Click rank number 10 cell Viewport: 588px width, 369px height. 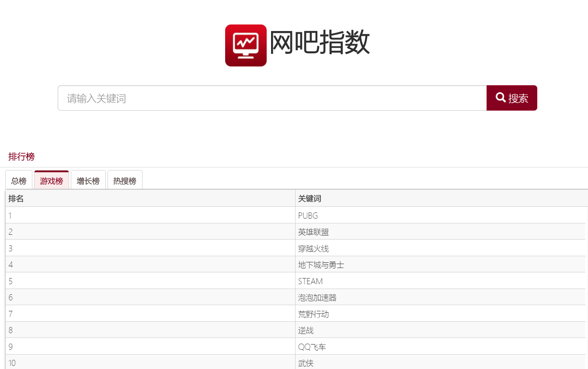tap(150, 362)
